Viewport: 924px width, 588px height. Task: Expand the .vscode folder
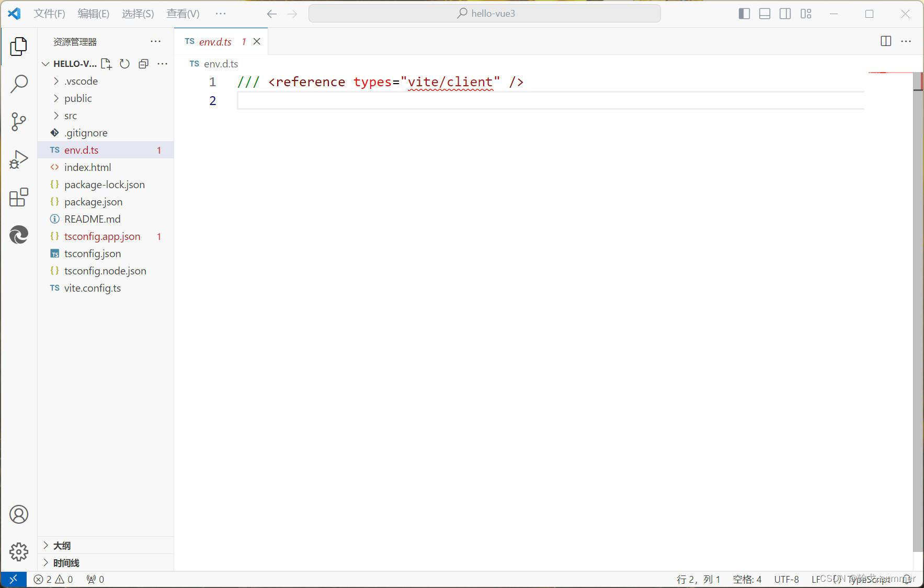(x=81, y=81)
